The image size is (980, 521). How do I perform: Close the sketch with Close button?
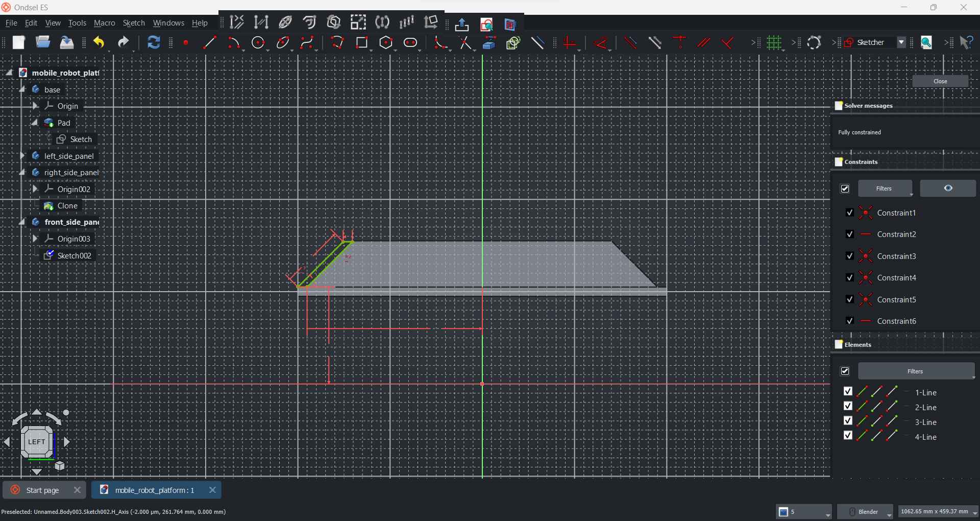[940, 82]
